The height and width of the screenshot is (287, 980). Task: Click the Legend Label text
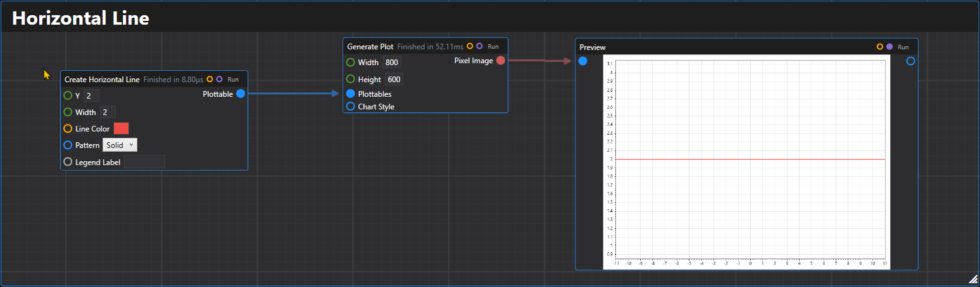pos(98,162)
